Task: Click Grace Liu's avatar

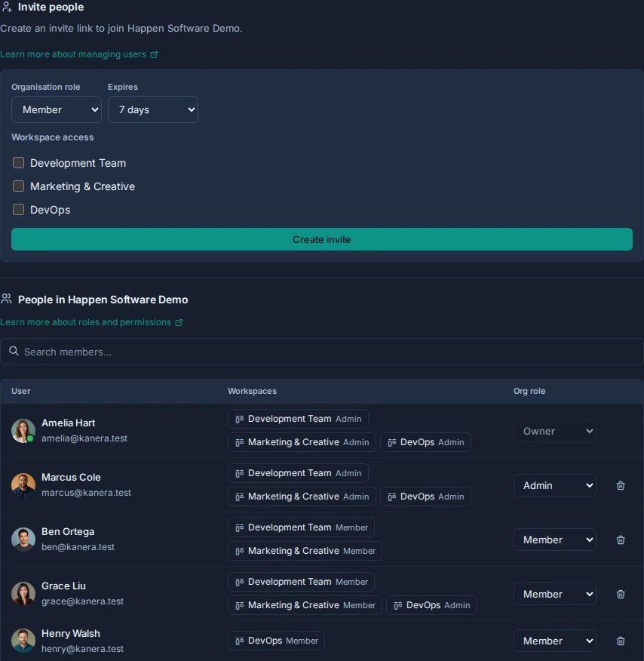Action: [23, 594]
